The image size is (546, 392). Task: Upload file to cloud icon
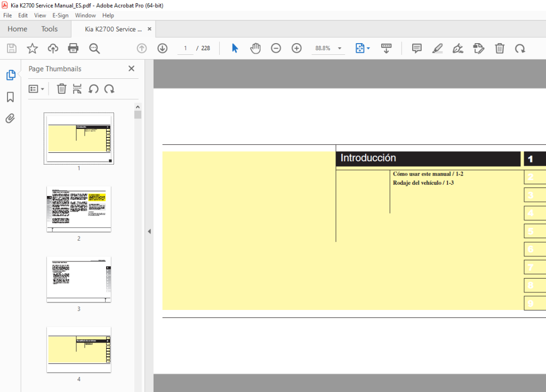(53, 48)
